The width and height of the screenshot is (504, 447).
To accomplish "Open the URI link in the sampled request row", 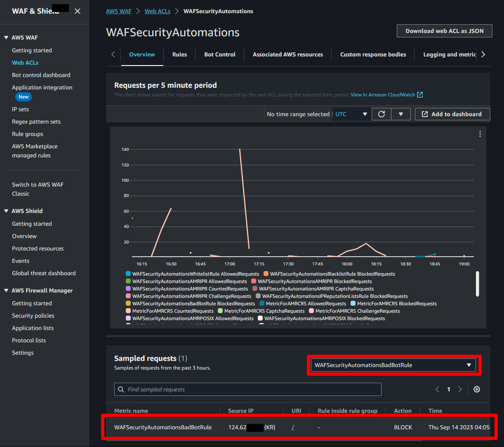I will [x=293, y=428].
